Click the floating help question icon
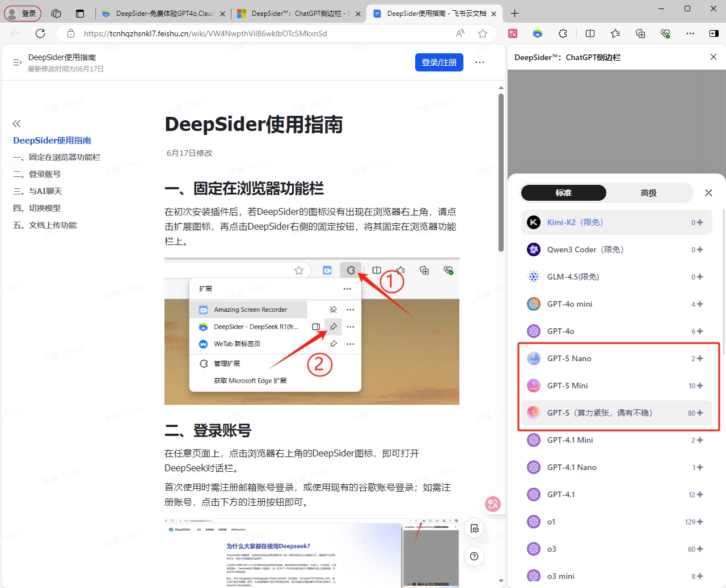Screen dimensions: 726x588 click(x=474, y=556)
